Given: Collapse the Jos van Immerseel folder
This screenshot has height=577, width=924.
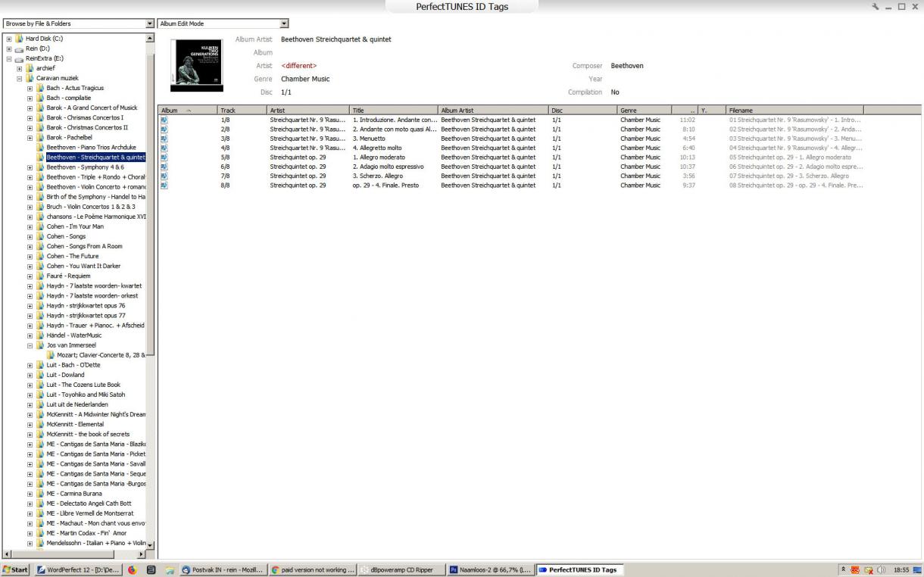Looking at the screenshot, I should coord(30,345).
